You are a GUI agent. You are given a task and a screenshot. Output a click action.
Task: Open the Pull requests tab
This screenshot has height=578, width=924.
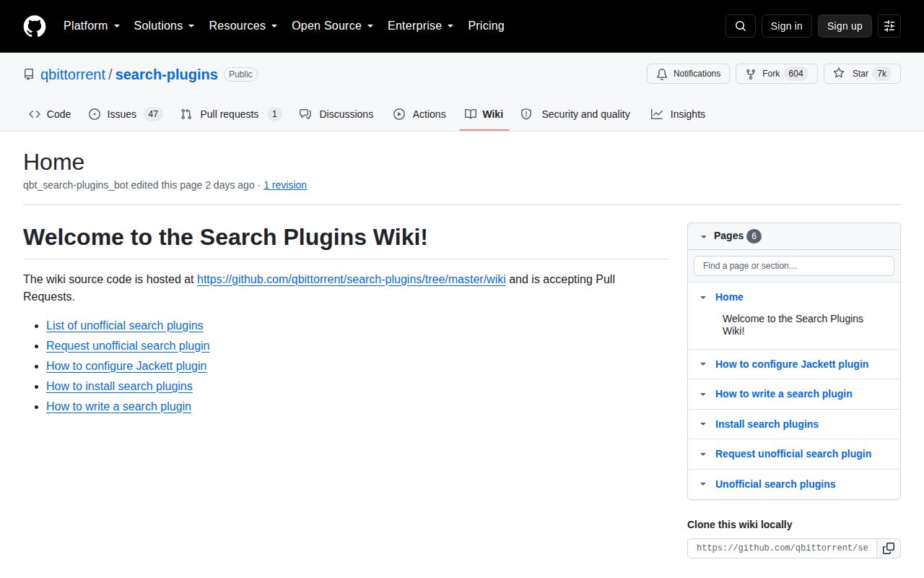click(231, 114)
